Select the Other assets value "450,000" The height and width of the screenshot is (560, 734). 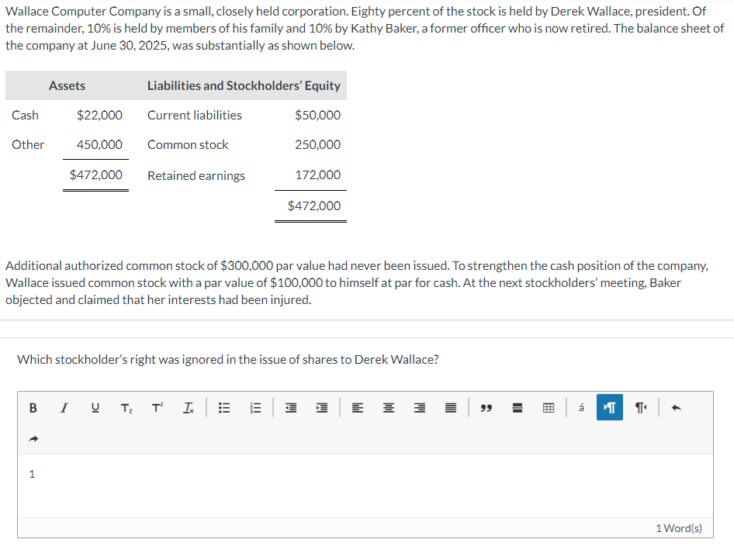click(x=99, y=144)
